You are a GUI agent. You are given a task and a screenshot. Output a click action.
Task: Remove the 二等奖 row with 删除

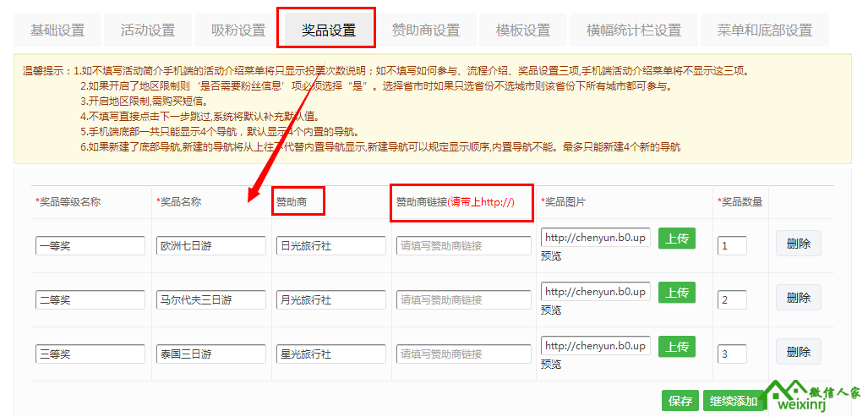tap(798, 298)
